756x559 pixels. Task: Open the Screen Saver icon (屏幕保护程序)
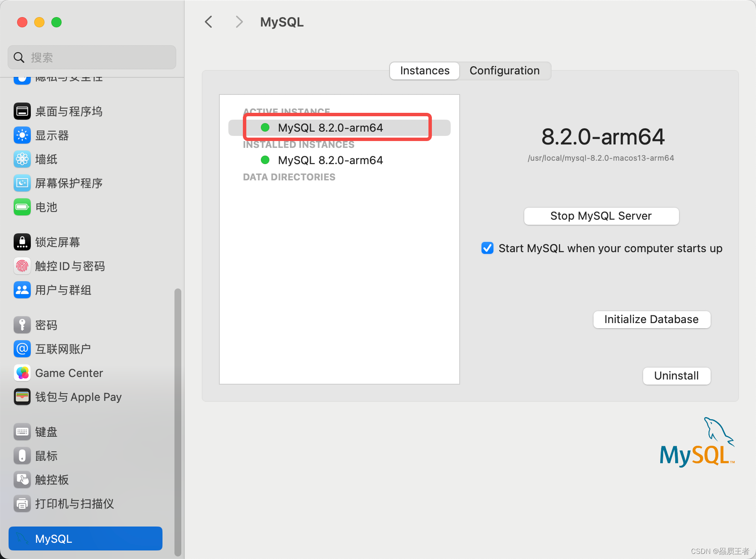click(x=22, y=183)
